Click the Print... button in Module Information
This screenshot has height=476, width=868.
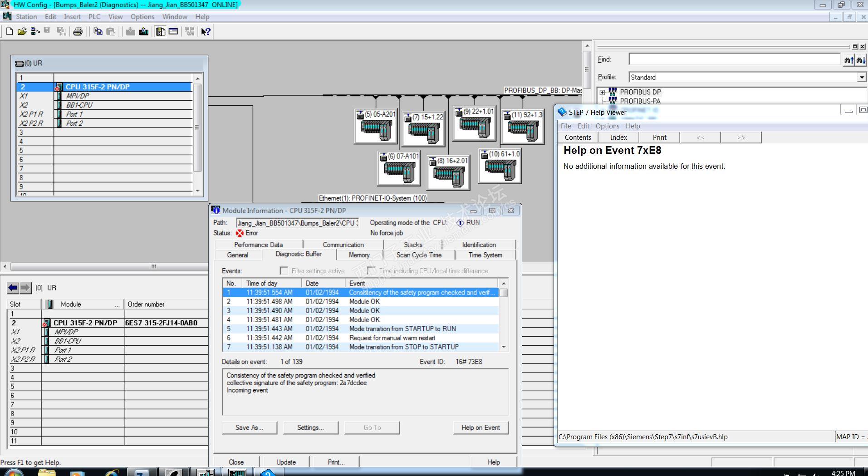pos(336,462)
